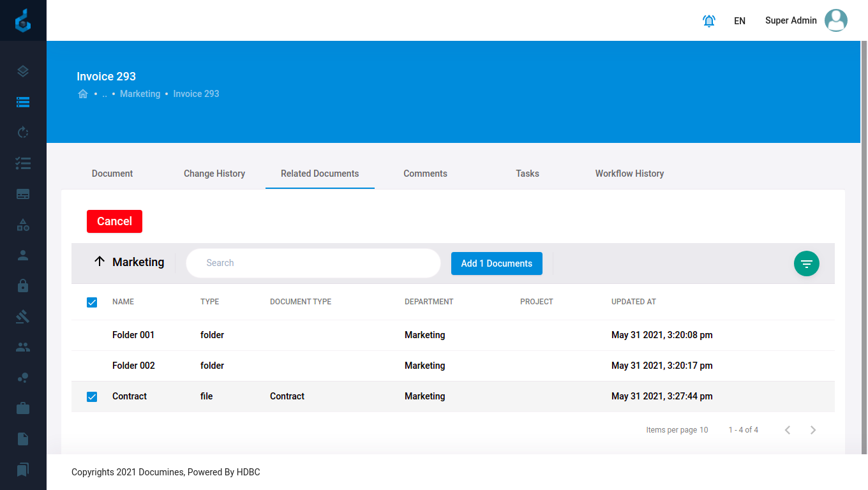This screenshot has width=868, height=490.
Task: Select the storage list sidebar icon
Action: point(23,102)
